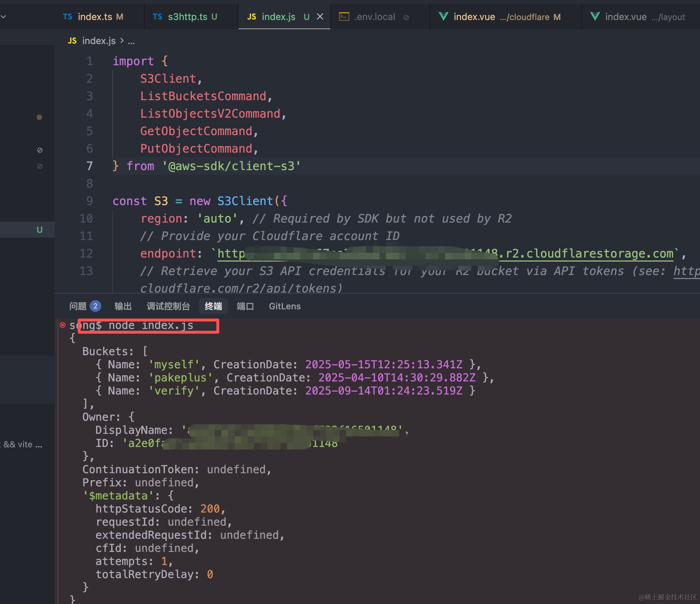Open the GitLens panel tab
700x604 pixels.
click(x=284, y=306)
